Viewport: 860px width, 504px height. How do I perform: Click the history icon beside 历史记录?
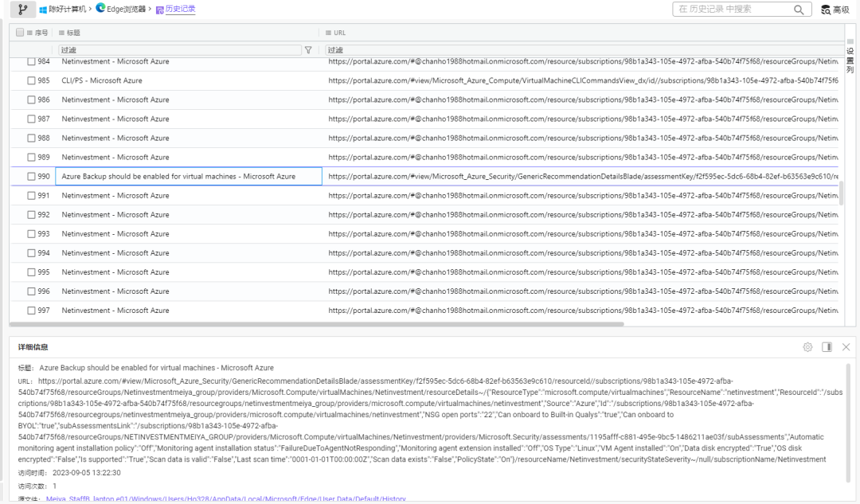[x=159, y=10]
